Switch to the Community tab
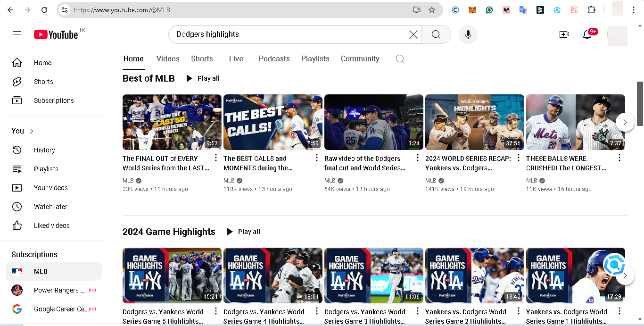The height and width of the screenshot is (326, 644). (360, 59)
